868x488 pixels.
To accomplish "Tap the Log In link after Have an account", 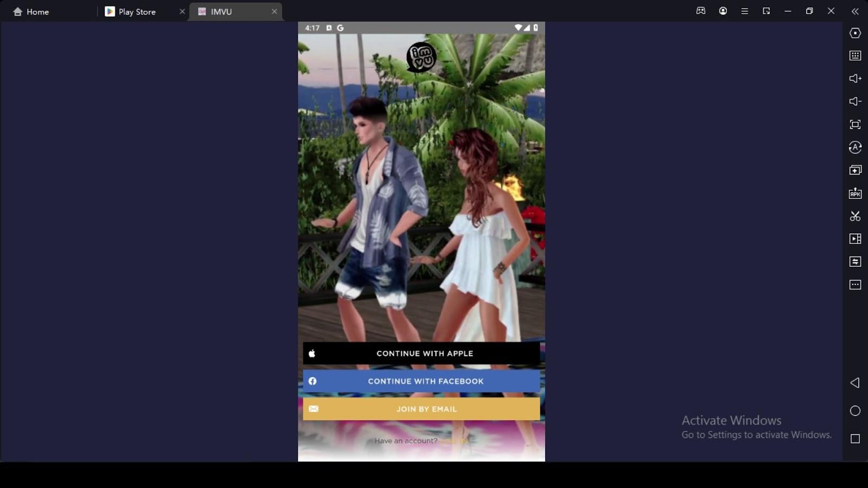I will coord(453,441).
